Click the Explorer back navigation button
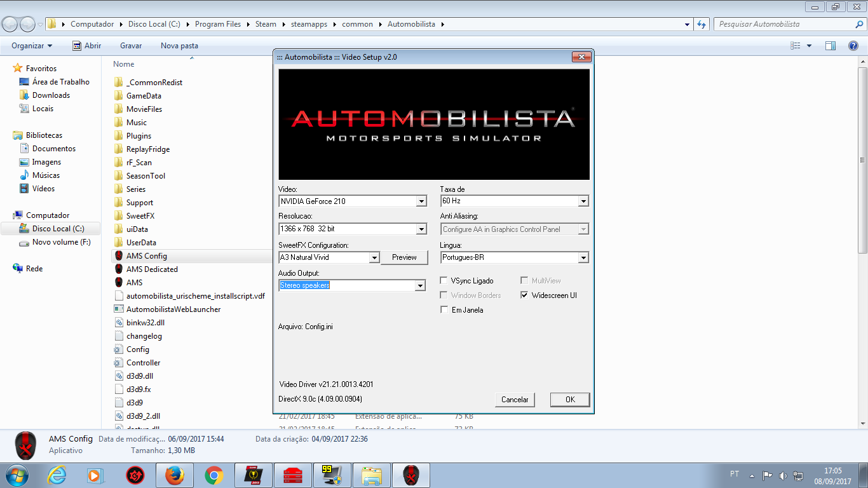 (11, 24)
